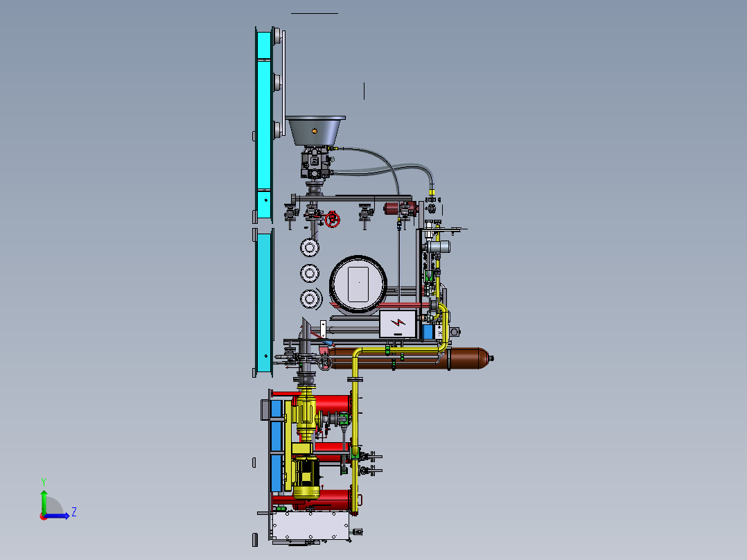Select the tall upper cyan panel
The height and width of the screenshot is (560, 747).
(264, 124)
